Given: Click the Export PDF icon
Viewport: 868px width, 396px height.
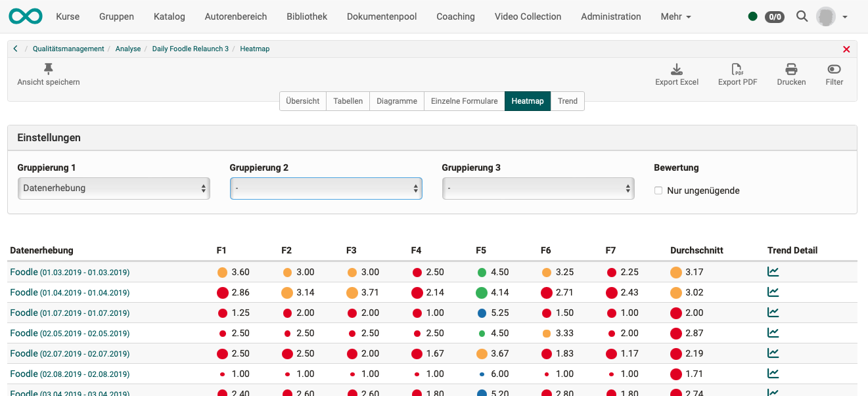Looking at the screenshot, I should (x=737, y=72).
